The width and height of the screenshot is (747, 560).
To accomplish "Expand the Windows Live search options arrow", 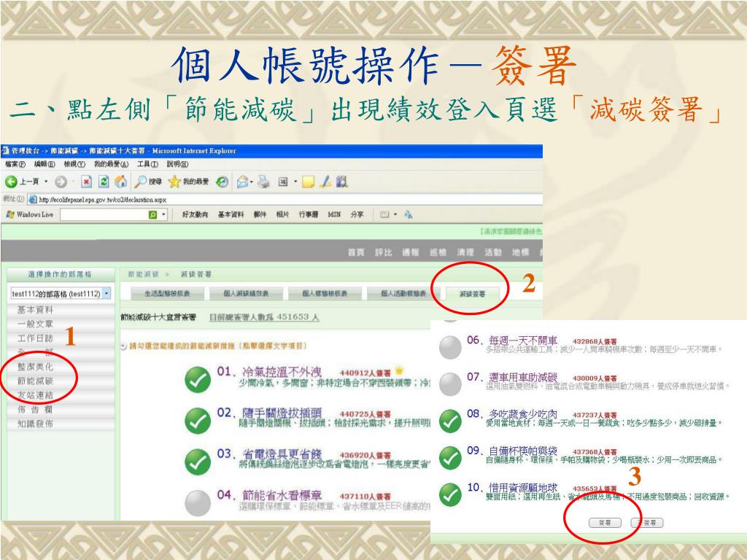I will click(x=164, y=215).
